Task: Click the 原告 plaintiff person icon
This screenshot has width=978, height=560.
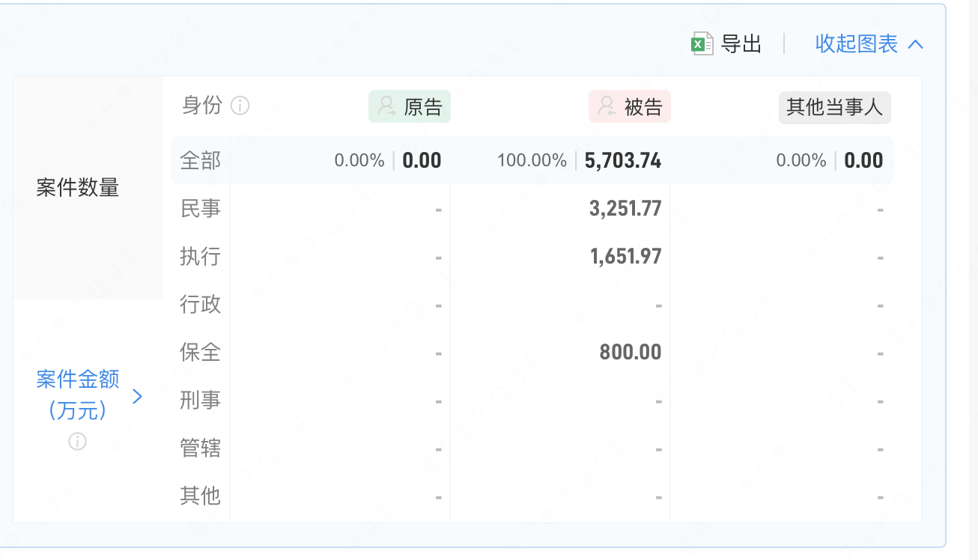Action: 386,106
